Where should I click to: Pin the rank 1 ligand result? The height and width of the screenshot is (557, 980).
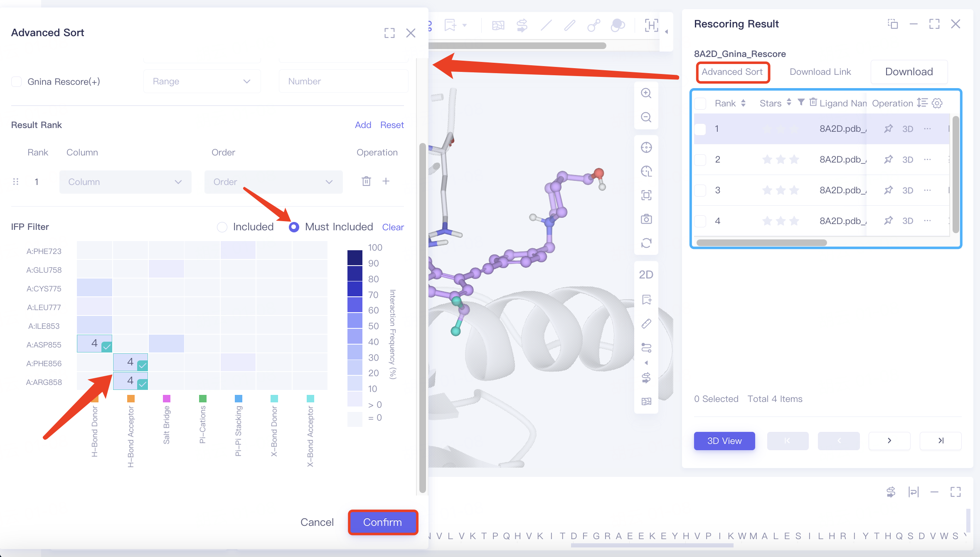coord(888,129)
